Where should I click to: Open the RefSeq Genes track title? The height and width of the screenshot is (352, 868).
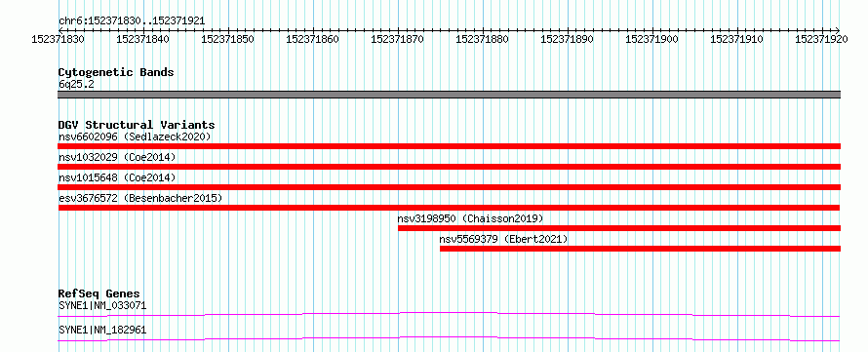coord(99,293)
